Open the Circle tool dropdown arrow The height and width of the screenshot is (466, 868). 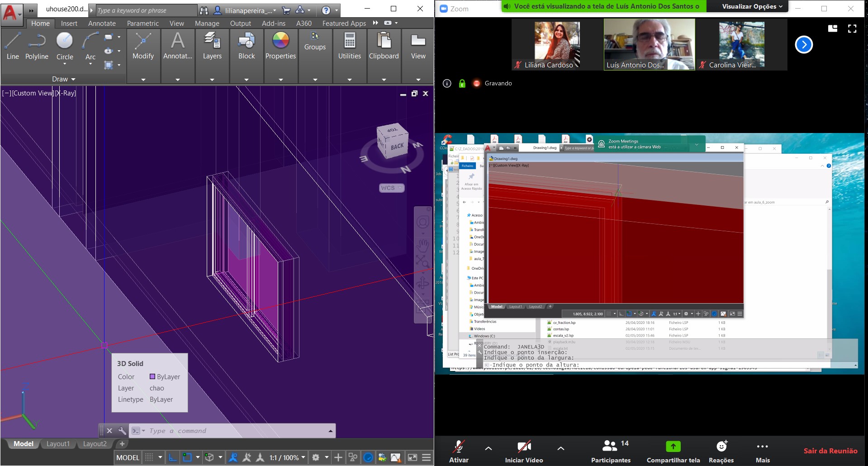[65, 64]
